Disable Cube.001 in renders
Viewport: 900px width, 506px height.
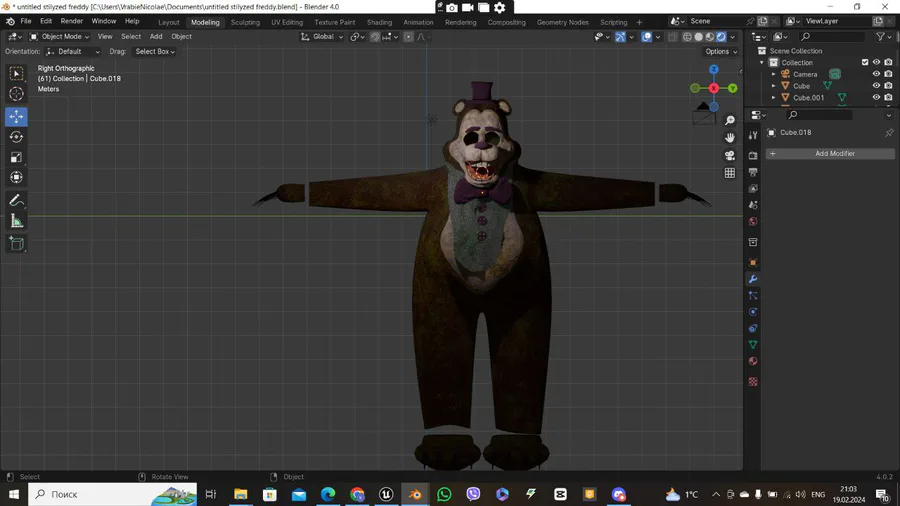(x=888, y=98)
